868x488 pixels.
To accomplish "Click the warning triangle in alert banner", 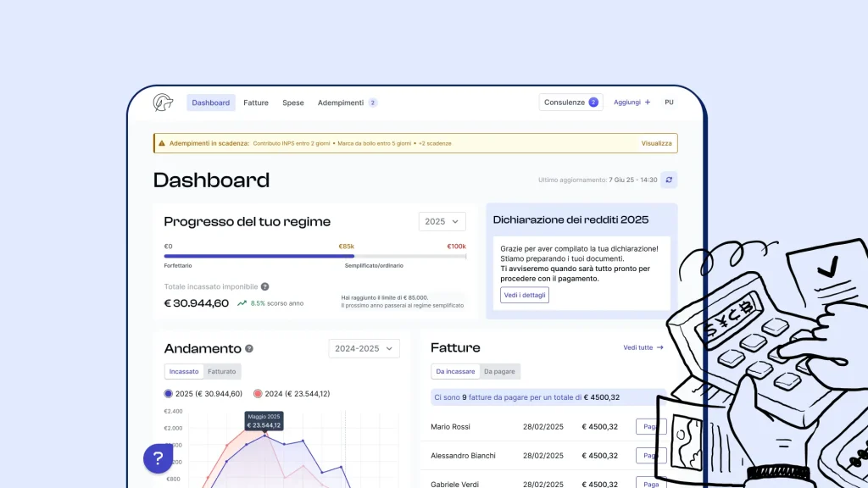I will 162,143.
